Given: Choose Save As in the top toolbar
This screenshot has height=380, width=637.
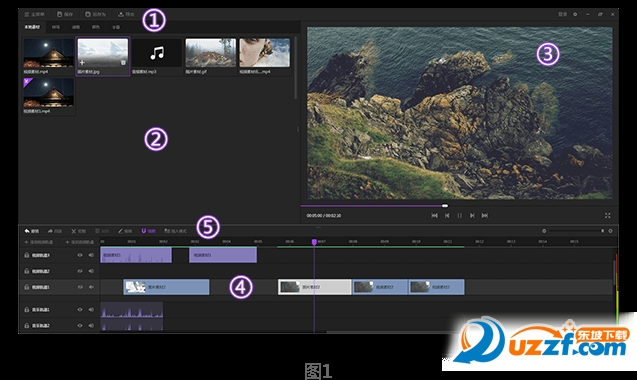Looking at the screenshot, I should pyautogui.click(x=95, y=14).
